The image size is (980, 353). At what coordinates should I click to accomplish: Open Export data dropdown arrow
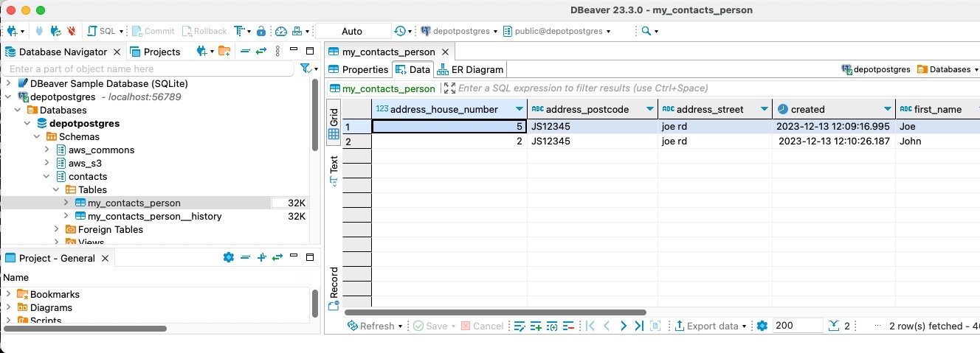pyautogui.click(x=745, y=326)
